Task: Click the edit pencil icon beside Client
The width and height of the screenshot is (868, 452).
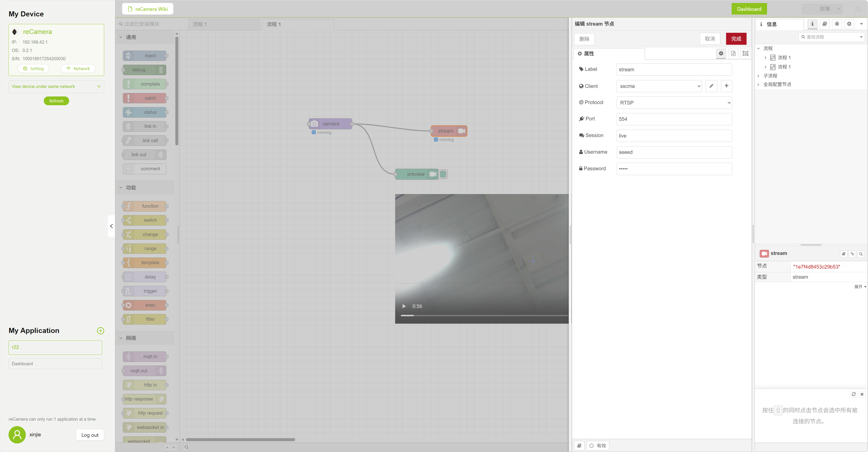Action: (x=711, y=86)
